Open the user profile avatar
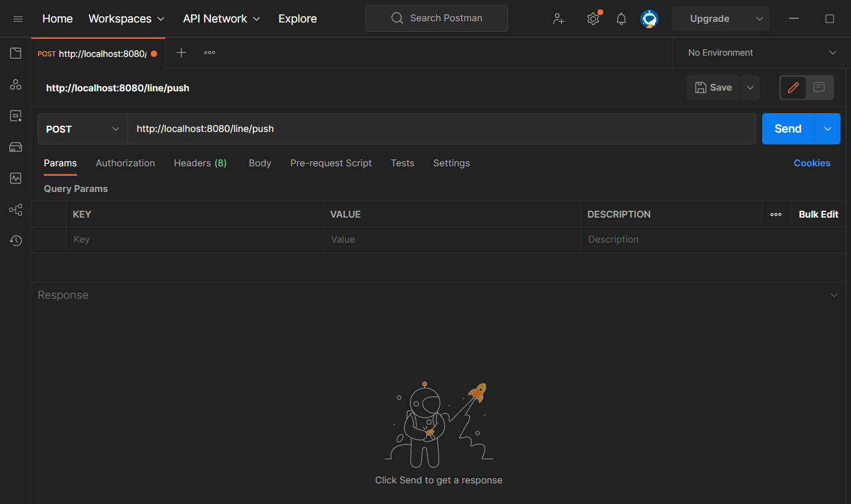 point(650,19)
